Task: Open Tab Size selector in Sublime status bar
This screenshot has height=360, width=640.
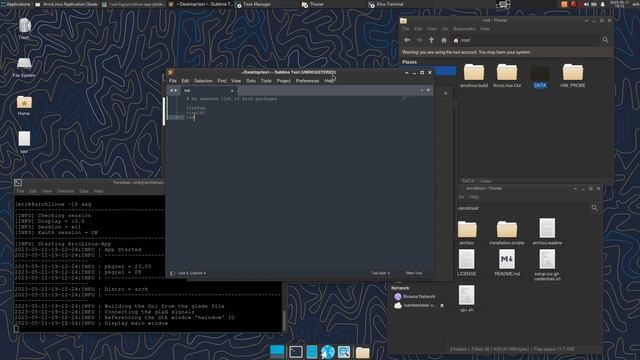Action: click(380, 273)
